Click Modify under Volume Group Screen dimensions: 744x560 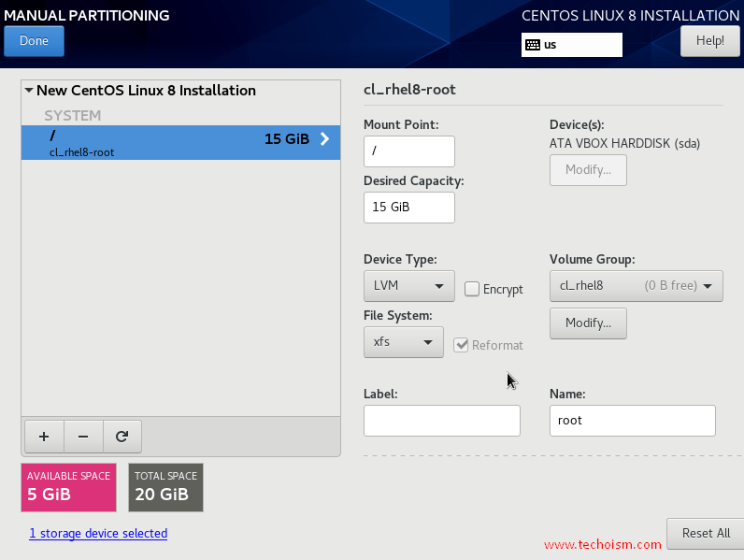coord(588,323)
